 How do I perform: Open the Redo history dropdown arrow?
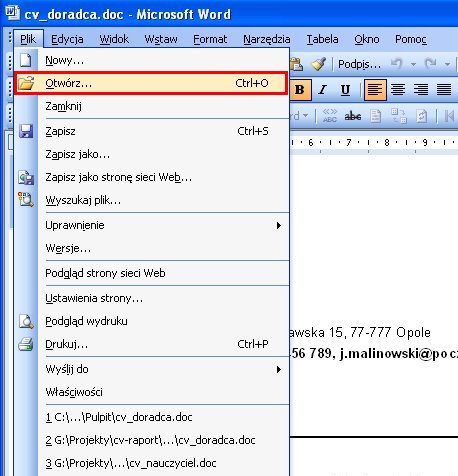tap(447, 64)
